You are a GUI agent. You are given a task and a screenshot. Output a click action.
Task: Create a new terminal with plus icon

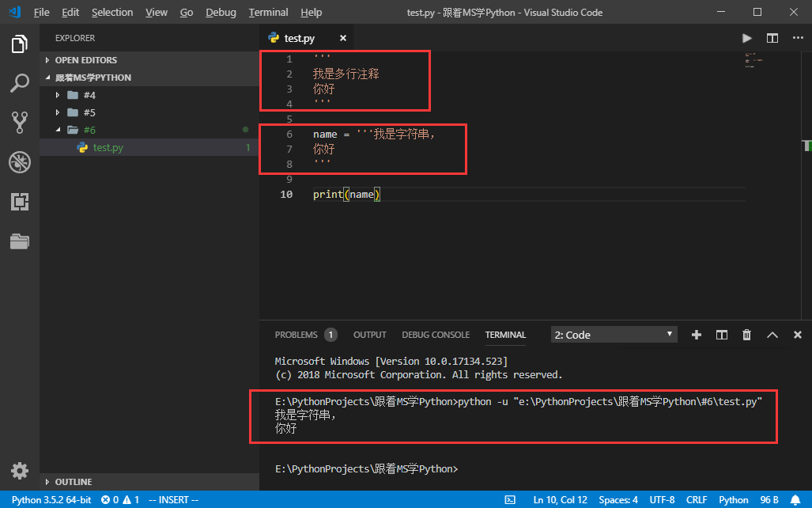tap(697, 335)
